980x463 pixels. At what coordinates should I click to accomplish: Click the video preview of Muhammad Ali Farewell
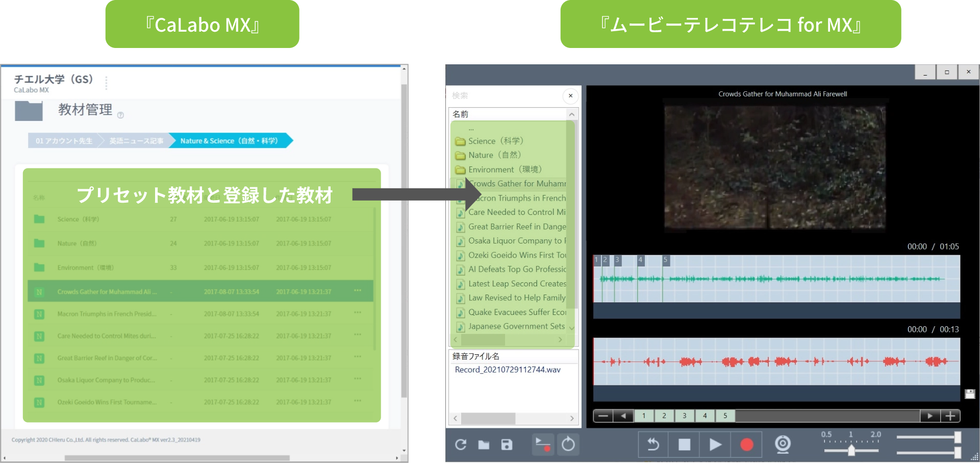click(x=775, y=167)
